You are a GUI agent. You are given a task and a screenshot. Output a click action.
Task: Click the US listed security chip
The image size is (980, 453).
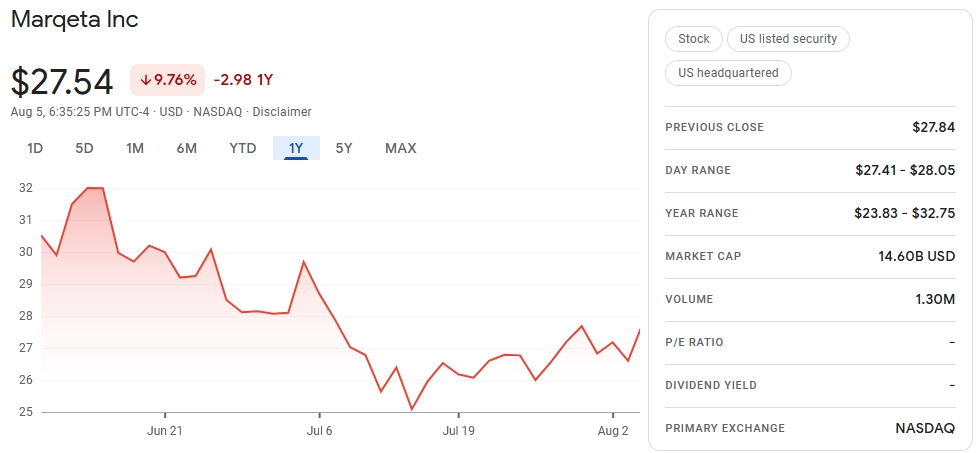click(788, 39)
